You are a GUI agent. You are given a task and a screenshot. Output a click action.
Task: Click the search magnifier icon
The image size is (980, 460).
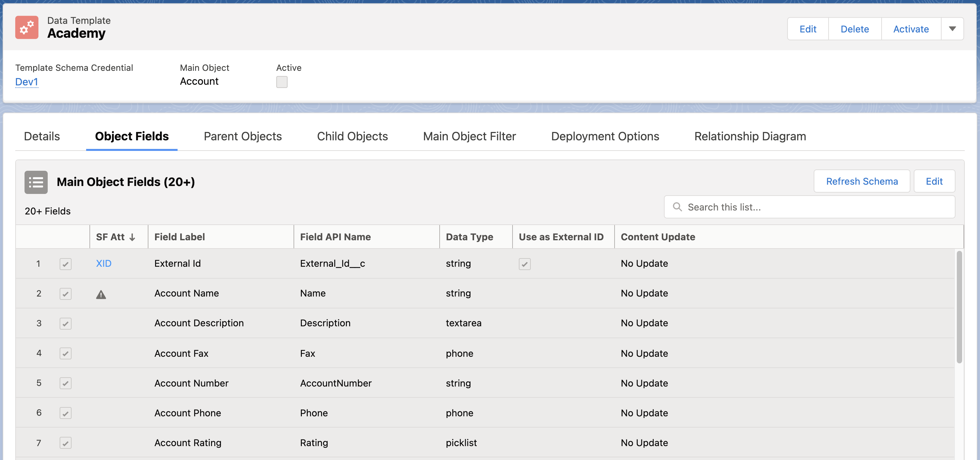(x=677, y=207)
